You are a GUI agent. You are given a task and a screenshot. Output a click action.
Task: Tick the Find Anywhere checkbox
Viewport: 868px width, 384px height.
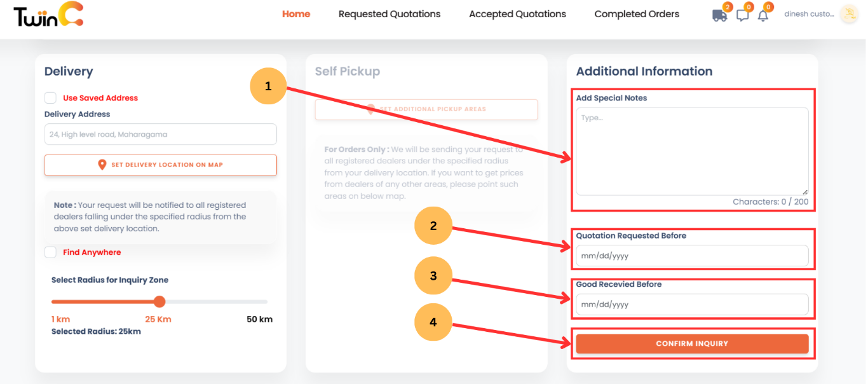pyautogui.click(x=50, y=252)
